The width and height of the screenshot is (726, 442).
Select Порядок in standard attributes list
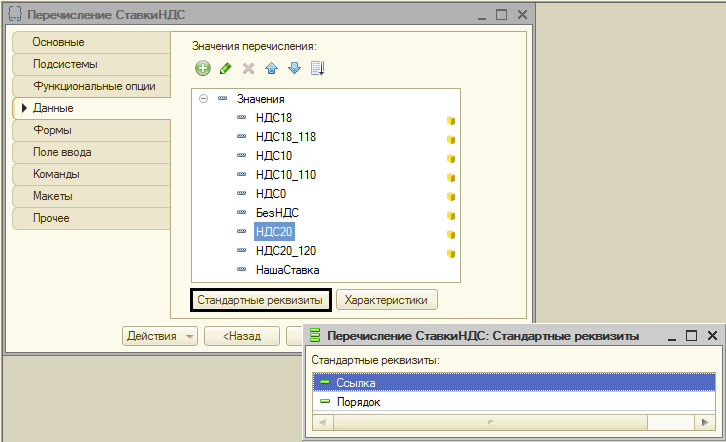pos(358,402)
